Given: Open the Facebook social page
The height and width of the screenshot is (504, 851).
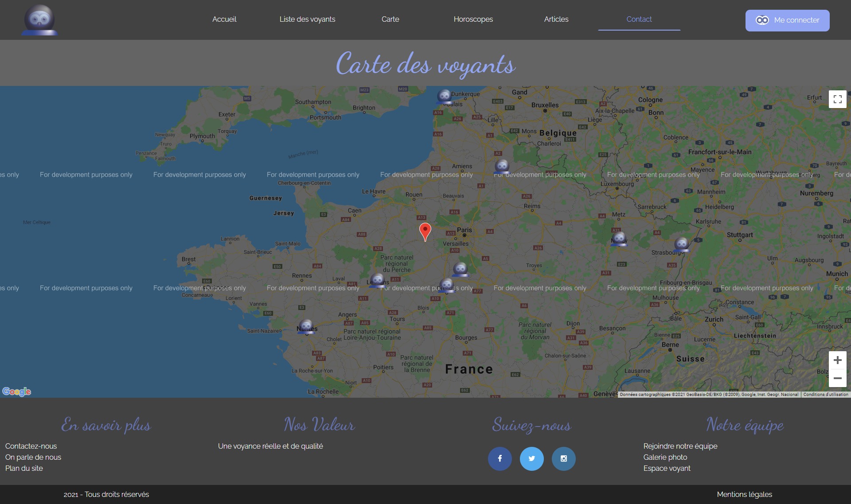Looking at the screenshot, I should [x=500, y=459].
